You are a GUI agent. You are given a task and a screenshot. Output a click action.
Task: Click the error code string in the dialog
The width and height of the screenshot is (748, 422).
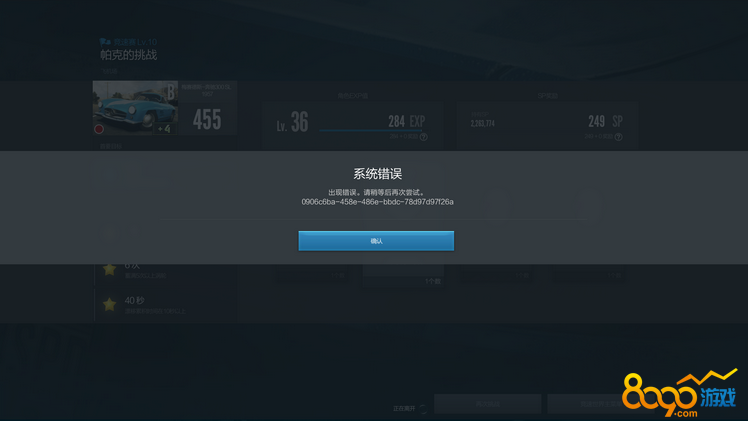pos(377,202)
